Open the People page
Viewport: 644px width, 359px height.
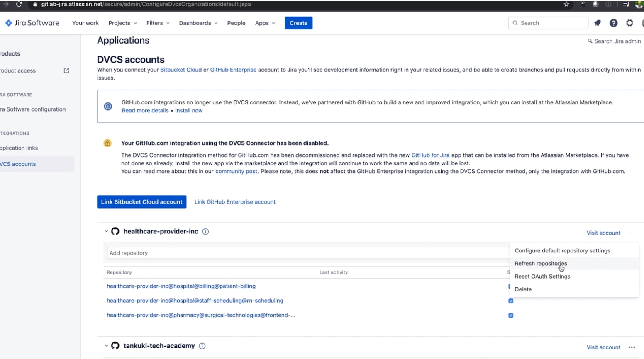point(236,23)
